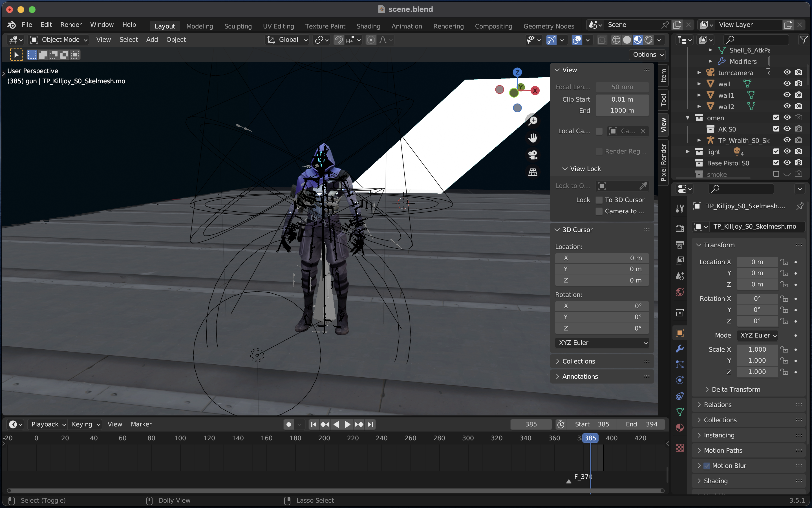This screenshot has width=812, height=508.
Task: Open Global transform orientation dropdown
Action: pos(287,40)
